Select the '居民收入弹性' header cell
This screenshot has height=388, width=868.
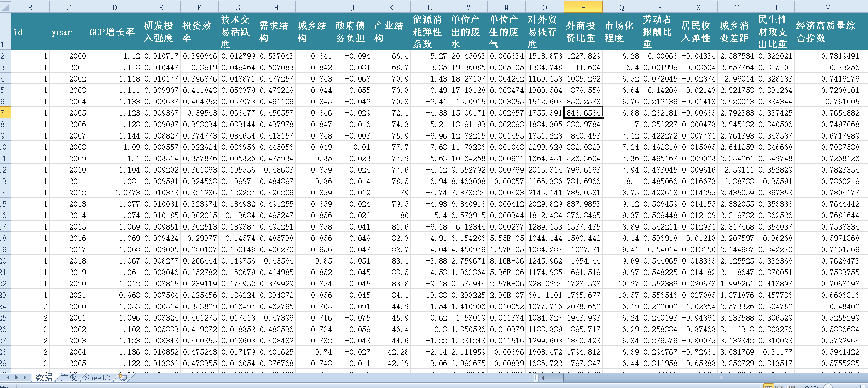click(698, 31)
